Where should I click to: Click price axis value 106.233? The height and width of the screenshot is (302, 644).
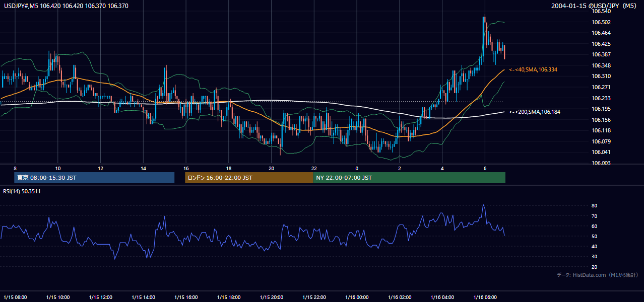(601, 98)
